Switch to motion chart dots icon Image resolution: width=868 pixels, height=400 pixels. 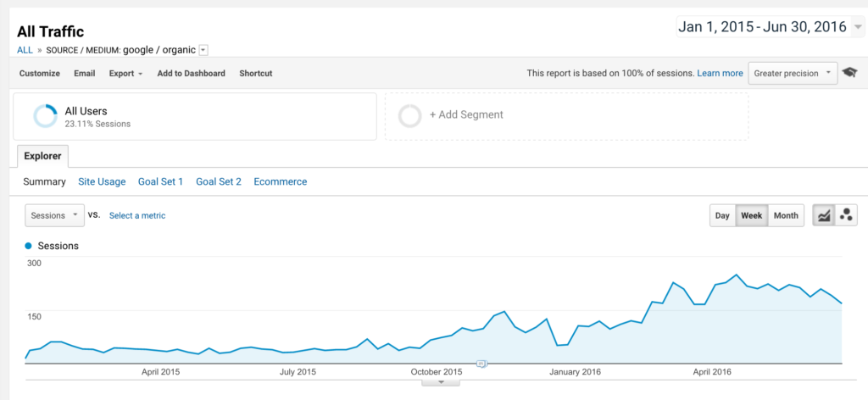tap(846, 215)
